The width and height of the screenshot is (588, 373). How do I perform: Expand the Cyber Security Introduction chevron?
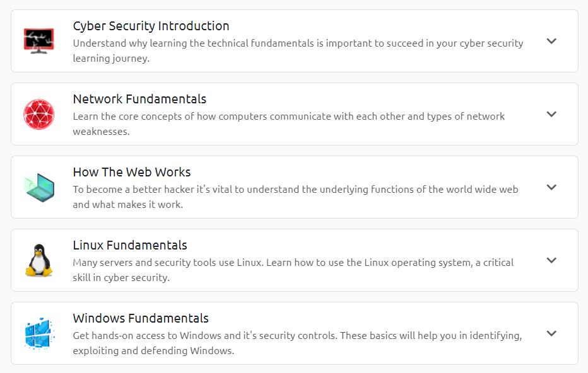click(x=551, y=41)
